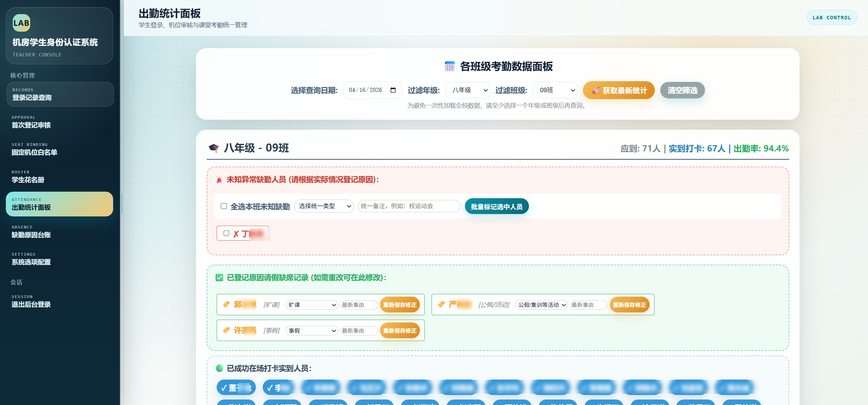Click 最新事由 field in 郭 record

[359, 305]
